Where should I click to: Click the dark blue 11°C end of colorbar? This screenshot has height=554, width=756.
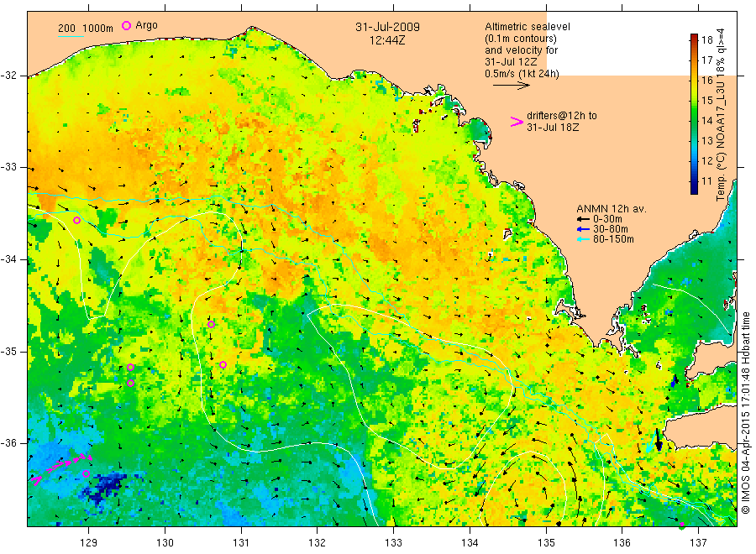[695, 187]
